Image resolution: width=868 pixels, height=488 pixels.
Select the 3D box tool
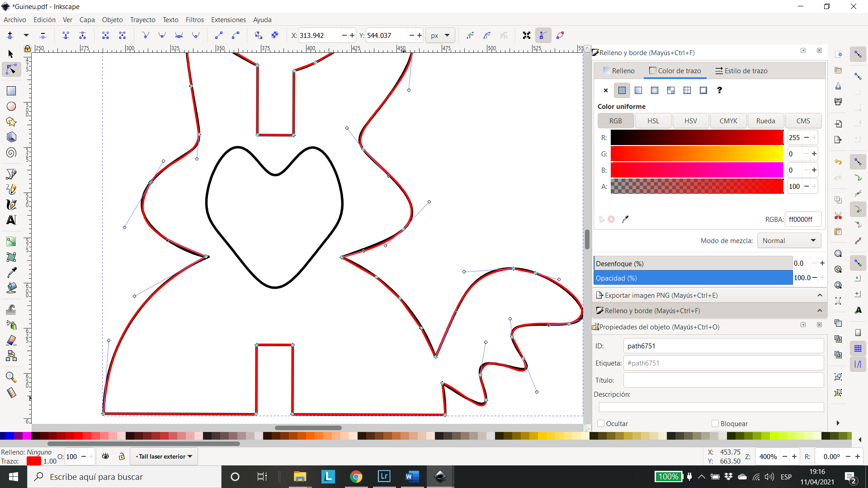[x=11, y=137]
